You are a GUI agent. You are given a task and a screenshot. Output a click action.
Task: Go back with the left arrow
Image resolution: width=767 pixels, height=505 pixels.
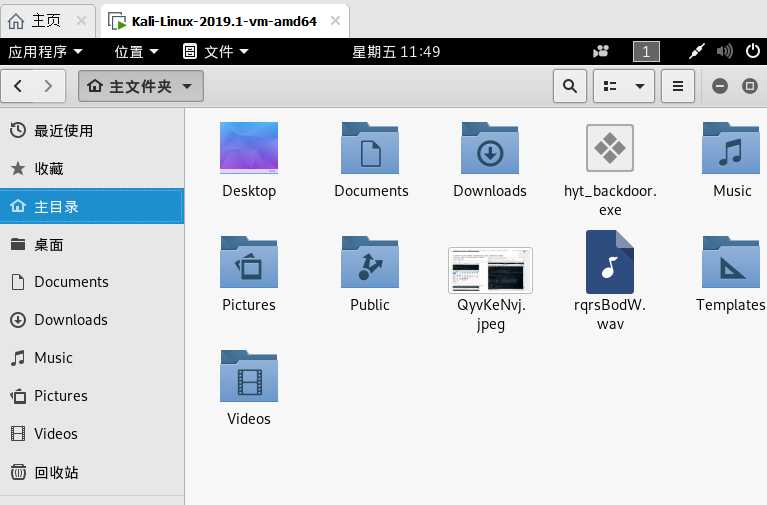click(x=18, y=86)
